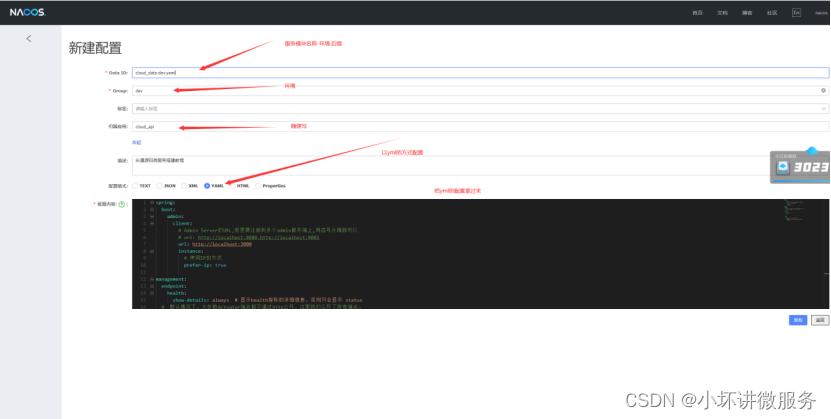Select JSON config format
This screenshot has height=419, width=831.
(x=160, y=186)
